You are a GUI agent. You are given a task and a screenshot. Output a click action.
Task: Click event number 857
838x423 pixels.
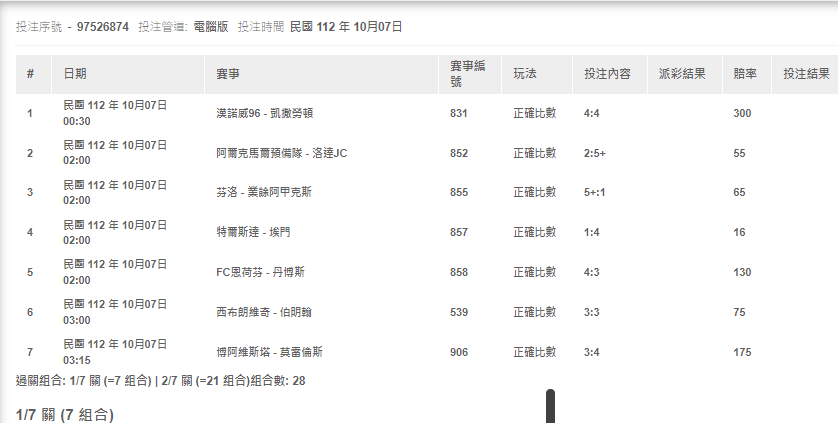(459, 232)
